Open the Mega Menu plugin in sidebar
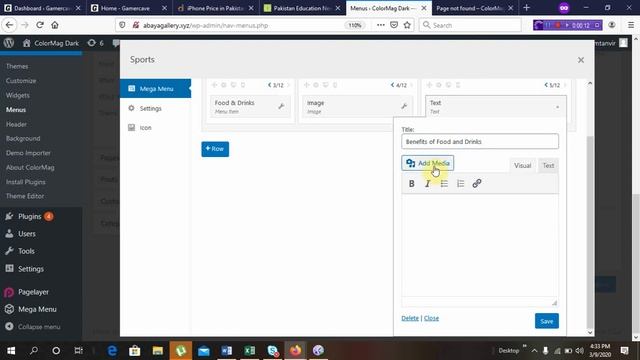 coord(37,309)
